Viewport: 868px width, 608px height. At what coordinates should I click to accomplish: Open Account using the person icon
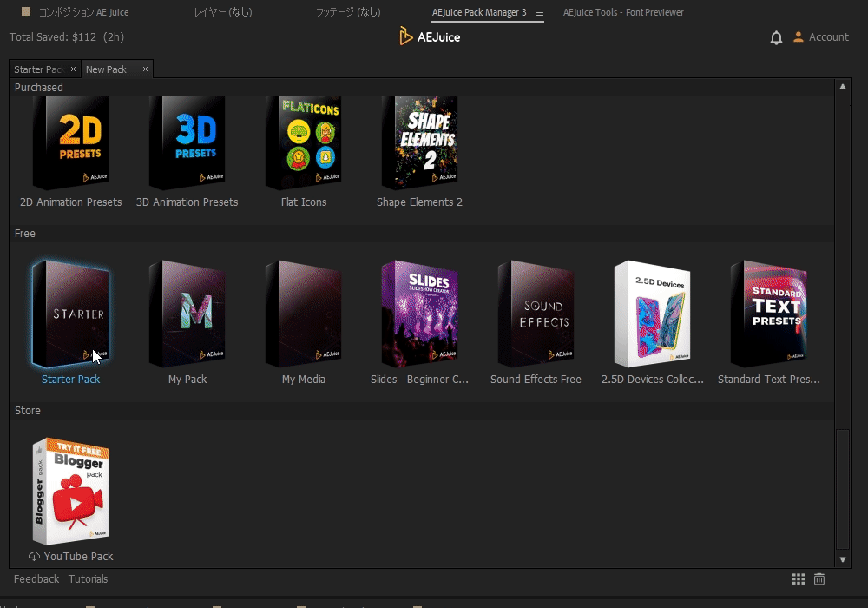(798, 37)
